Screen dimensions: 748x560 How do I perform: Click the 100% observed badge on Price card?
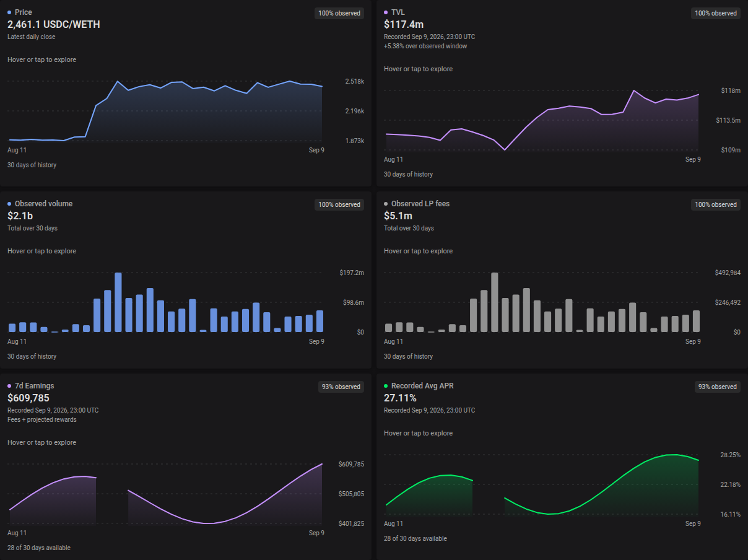click(339, 13)
